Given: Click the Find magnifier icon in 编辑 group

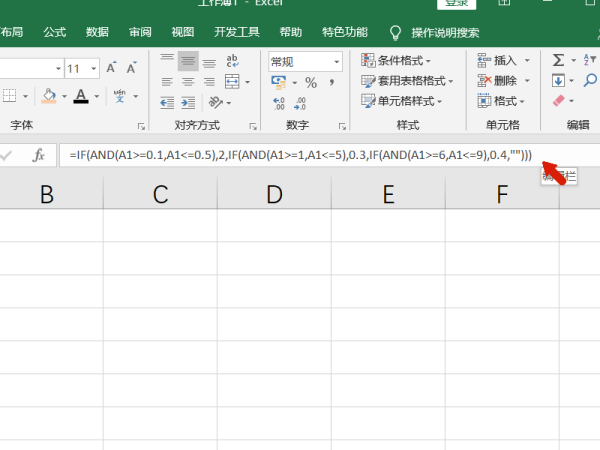Looking at the screenshot, I should click(x=590, y=80).
